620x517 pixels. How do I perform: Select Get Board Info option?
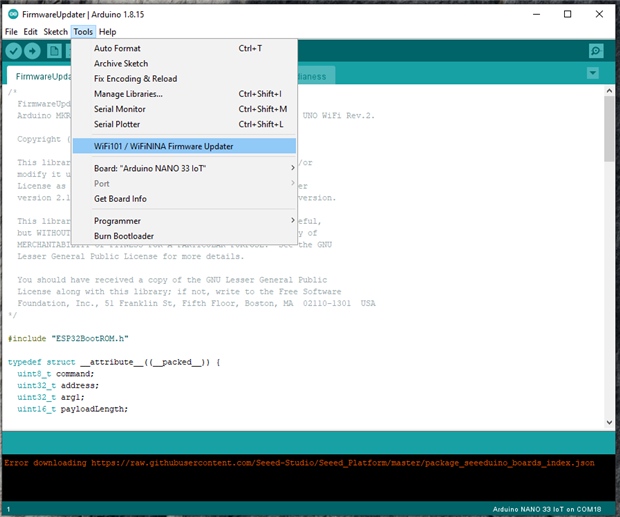(120, 198)
